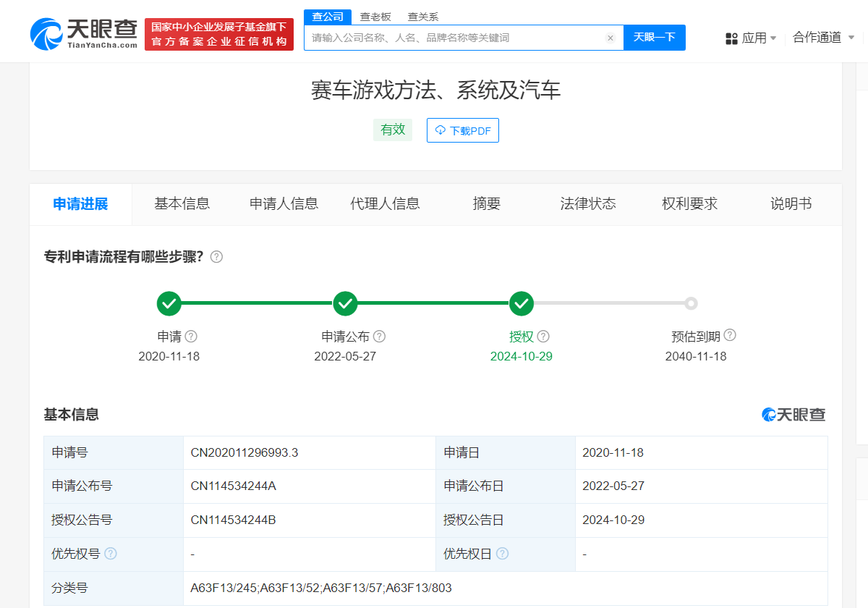Viewport: 868px width, 608px height.
Task: Clear the search box with the x icon
Action: click(x=610, y=38)
